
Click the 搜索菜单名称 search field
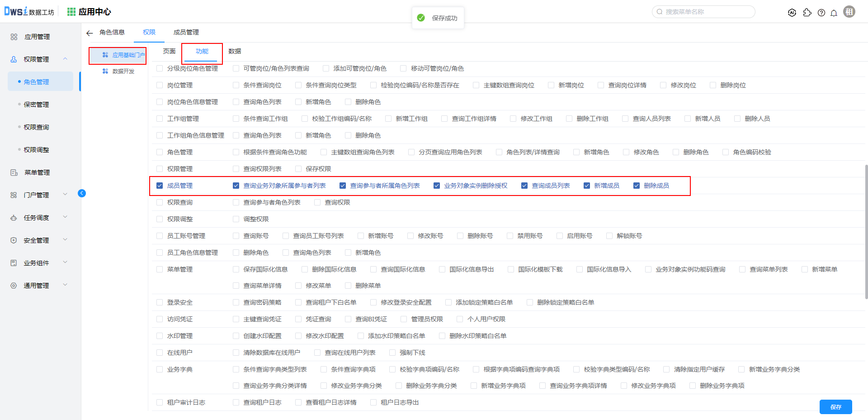(705, 12)
